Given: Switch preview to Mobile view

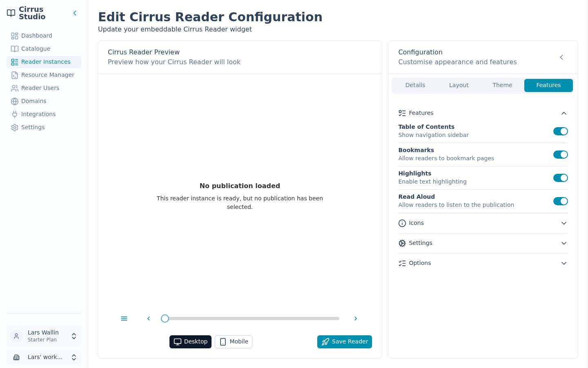Looking at the screenshot, I should [x=234, y=342].
